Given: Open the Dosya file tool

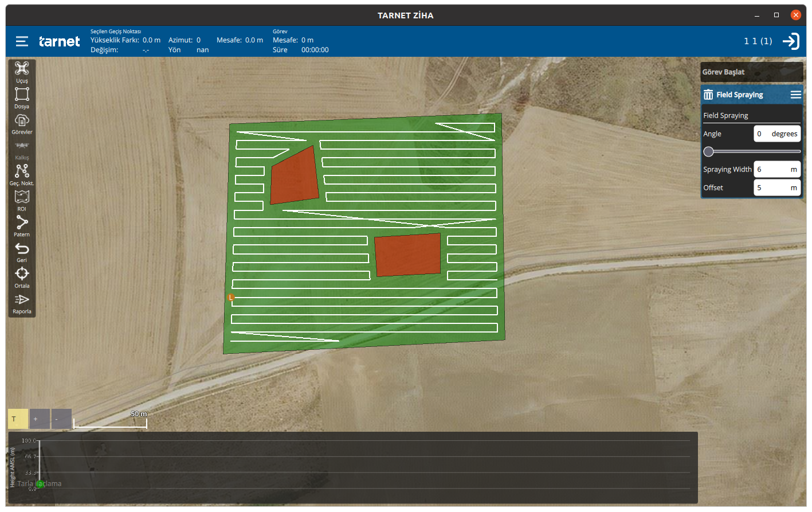Looking at the screenshot, I should (22, 98).
